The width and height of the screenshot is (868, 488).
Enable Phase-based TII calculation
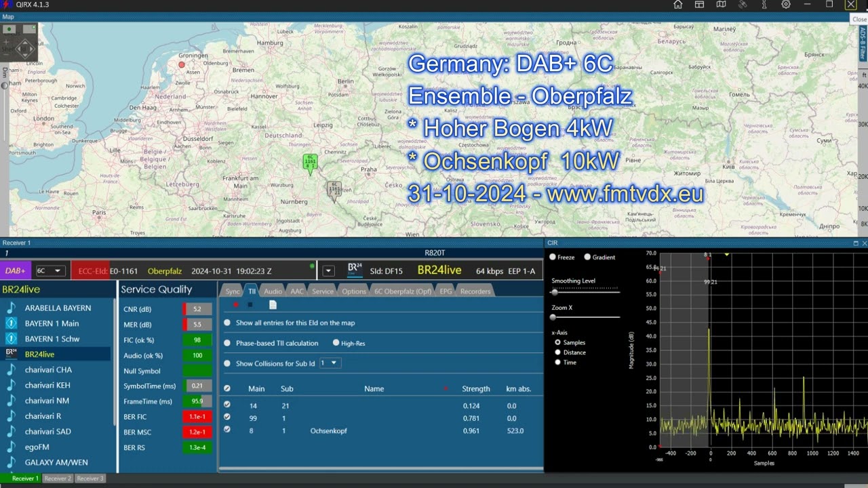tap(227, 343)
